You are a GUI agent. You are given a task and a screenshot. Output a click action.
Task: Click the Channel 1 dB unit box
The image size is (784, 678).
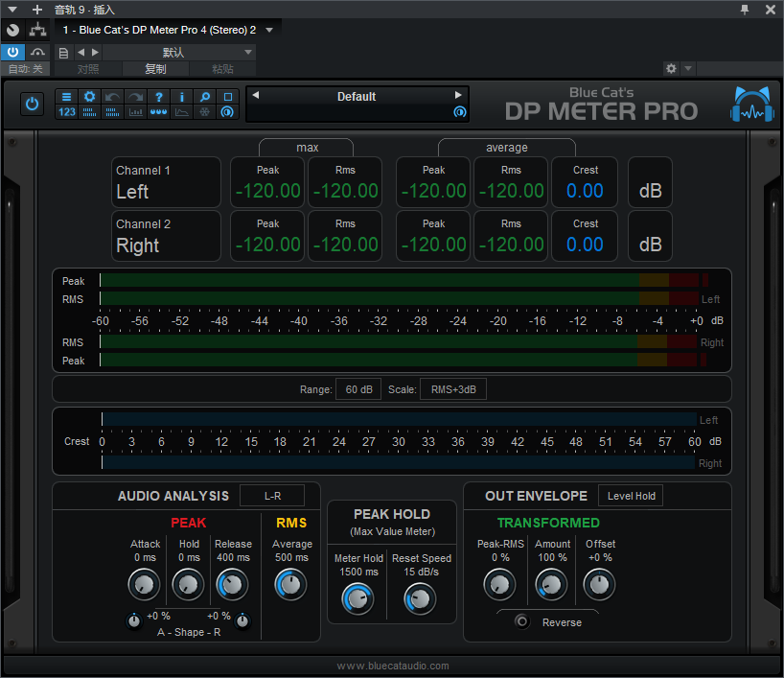(x=650, y=182)
